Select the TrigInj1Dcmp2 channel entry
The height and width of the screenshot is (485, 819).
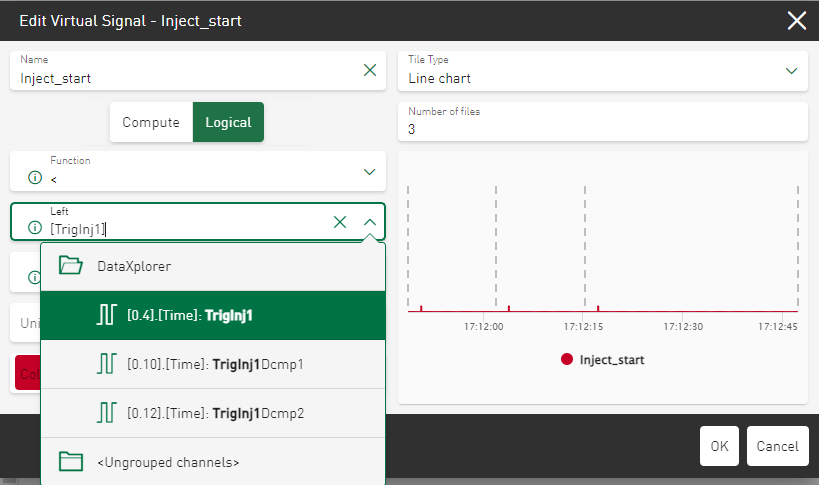[215, 413]
